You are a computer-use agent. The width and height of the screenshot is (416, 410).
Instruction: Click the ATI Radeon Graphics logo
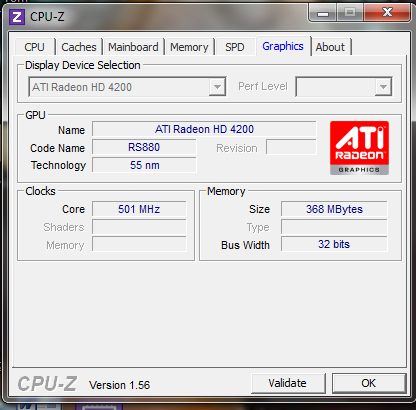point(359,148)
